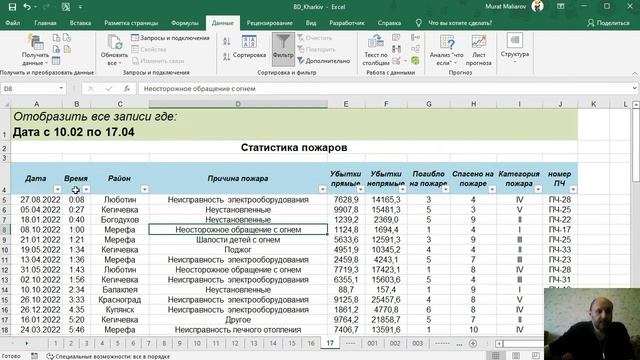Click Повторить filter button
The width and height of the screenshot is (640, 360).
[316, 49]
